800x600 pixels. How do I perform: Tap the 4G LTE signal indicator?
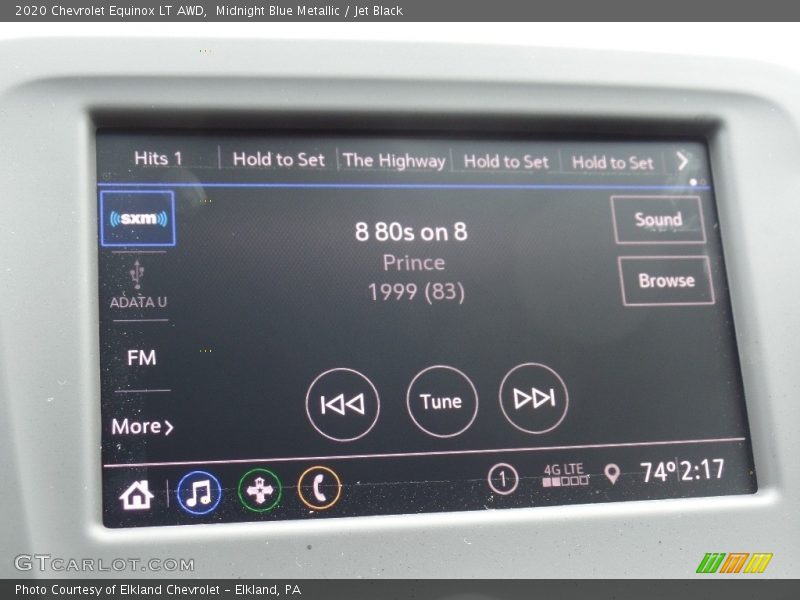pos(565,475)
